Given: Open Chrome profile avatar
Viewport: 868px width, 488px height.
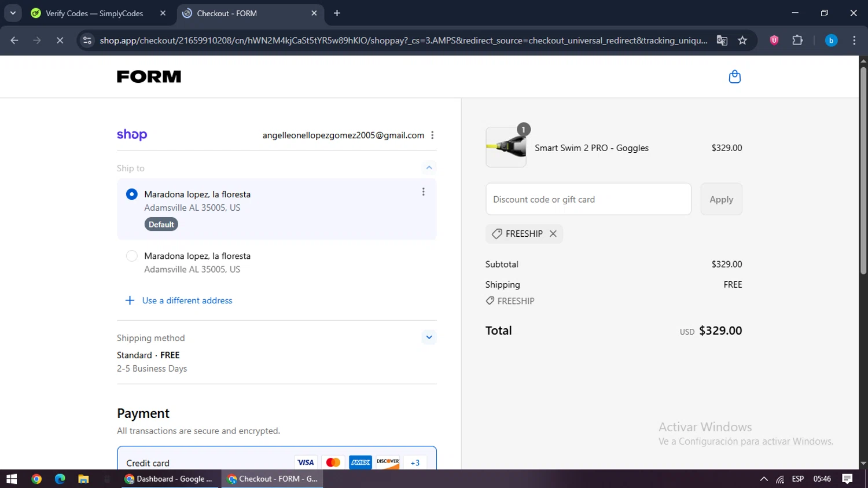Looking at the screenshot, I should click(x=831, y=41).
